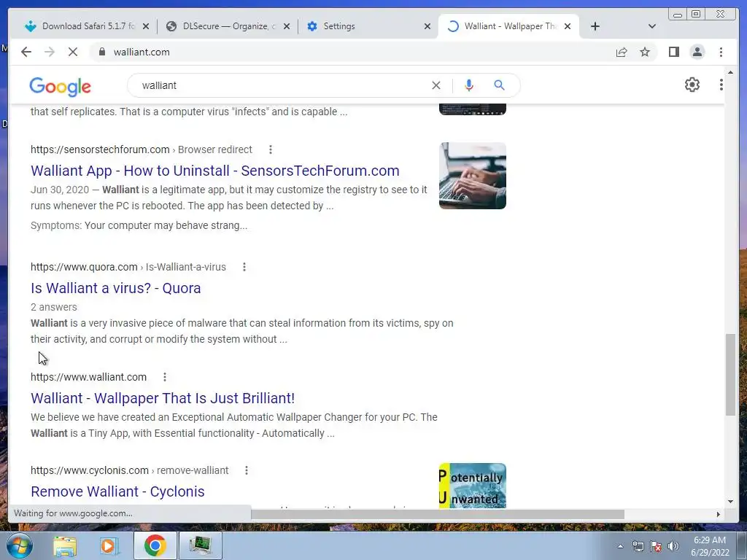
Task: Stop loading the page
Action: (73, 52)
